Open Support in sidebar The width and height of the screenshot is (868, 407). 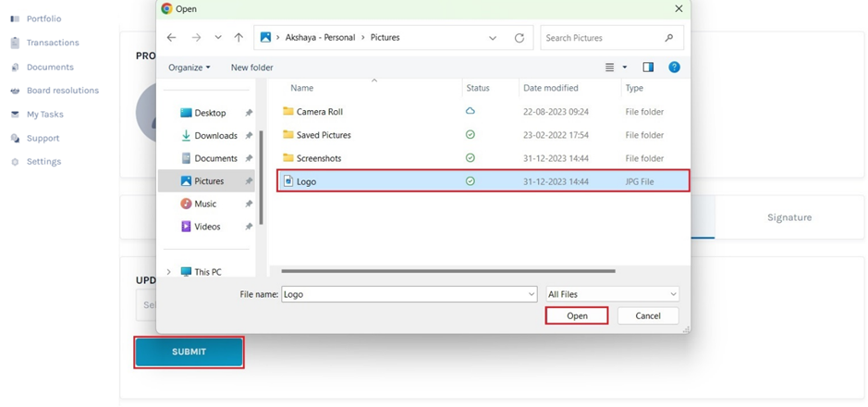pos(43,139)
